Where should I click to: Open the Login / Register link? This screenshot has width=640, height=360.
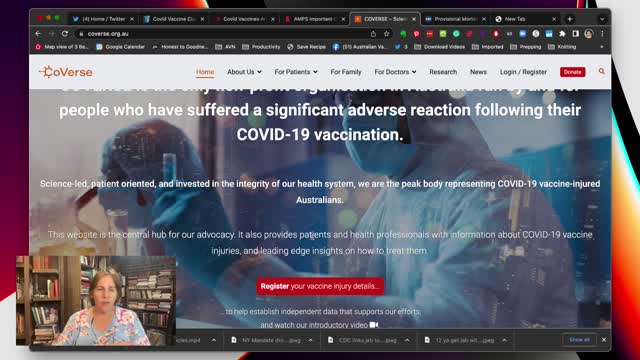pos(523,72)
